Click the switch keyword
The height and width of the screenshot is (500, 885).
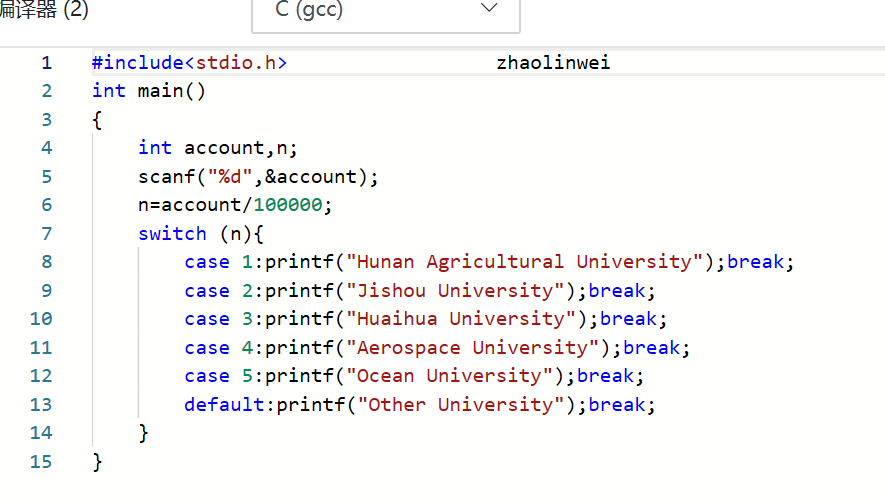(172, 234)
